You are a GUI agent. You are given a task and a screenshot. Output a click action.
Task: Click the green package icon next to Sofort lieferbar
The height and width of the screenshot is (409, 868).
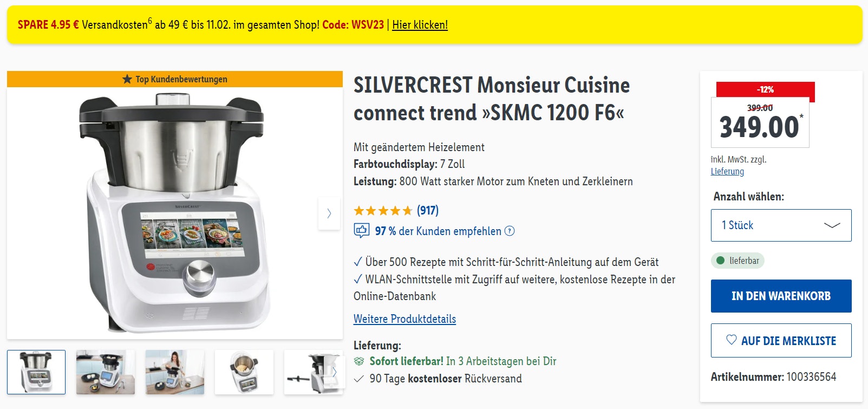[x=360, y=360]
